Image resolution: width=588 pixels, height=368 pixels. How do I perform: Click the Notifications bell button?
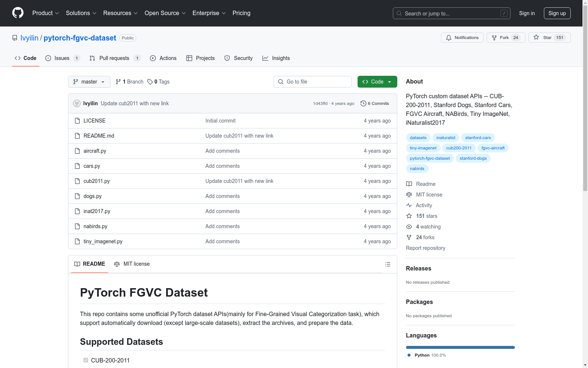(x=462, y=38)
